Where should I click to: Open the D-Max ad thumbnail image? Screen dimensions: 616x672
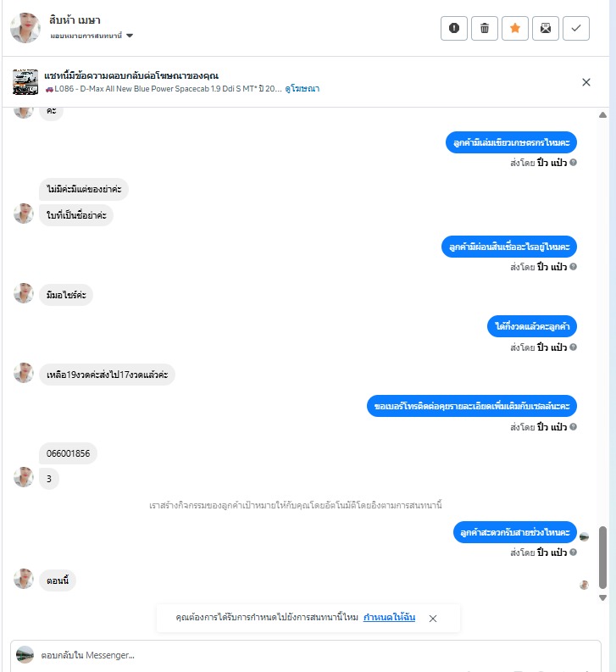pyautogui.click(x=25, y=82)
